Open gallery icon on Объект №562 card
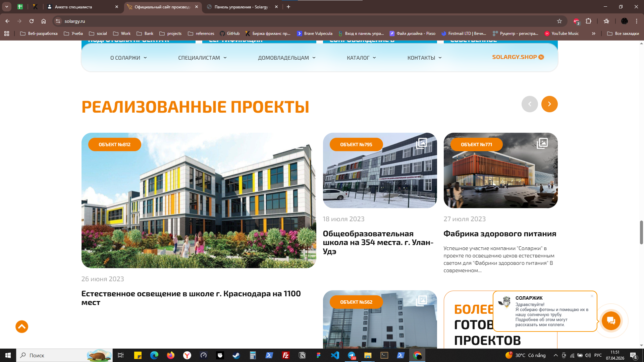 point(421,301)
